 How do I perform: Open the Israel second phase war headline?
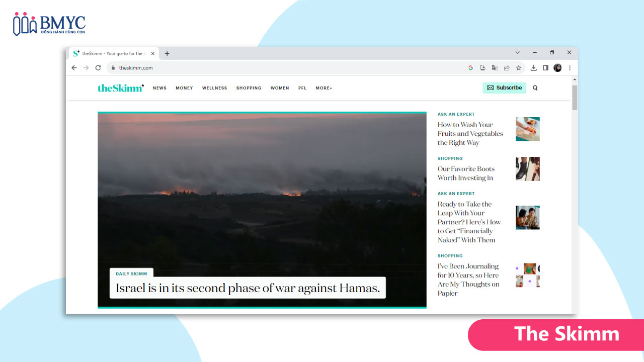pos(248,288)
